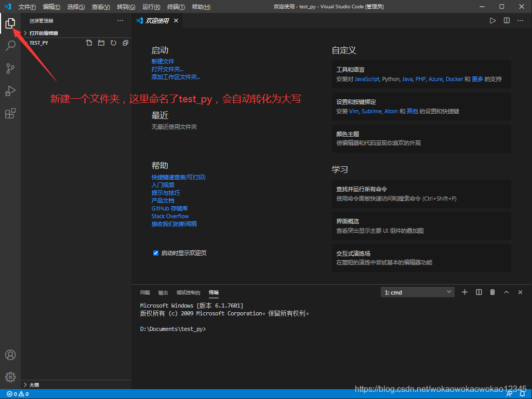This screenshot has height=399, width=532.
Task: Click the New File icon in TEST_PY
Action: click(x=89, y=43)
